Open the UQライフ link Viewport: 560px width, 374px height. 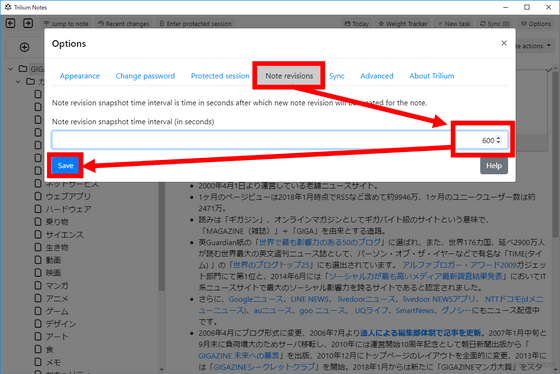pos(371,311)
